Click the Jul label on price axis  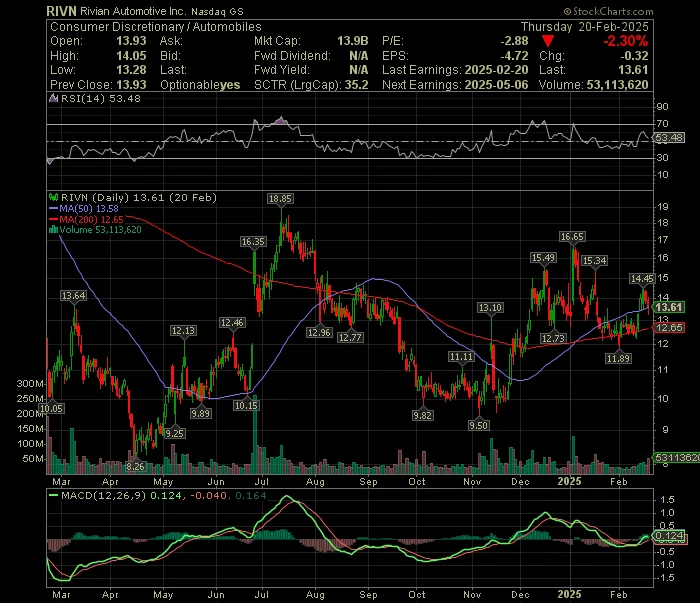(x=262, y=482)
